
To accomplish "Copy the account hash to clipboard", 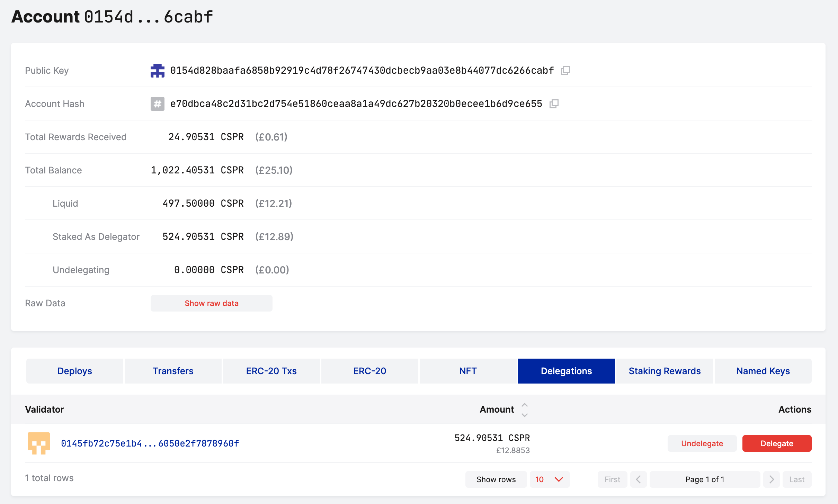I will coord(554,104).
